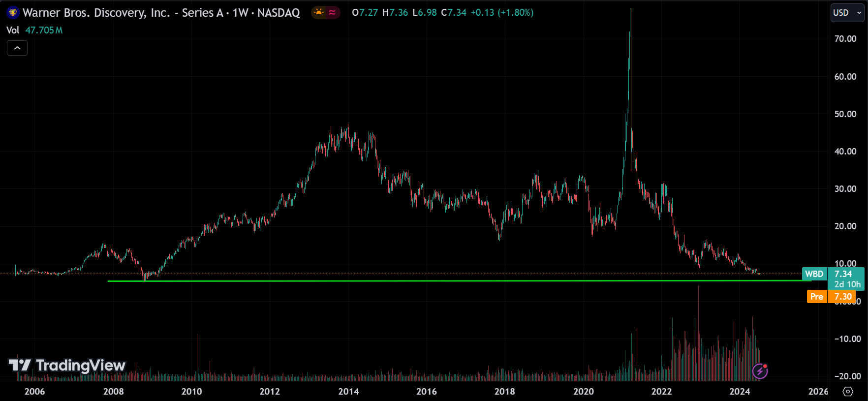
Task: Click the market status sun icon
Action: click(319, 13)
